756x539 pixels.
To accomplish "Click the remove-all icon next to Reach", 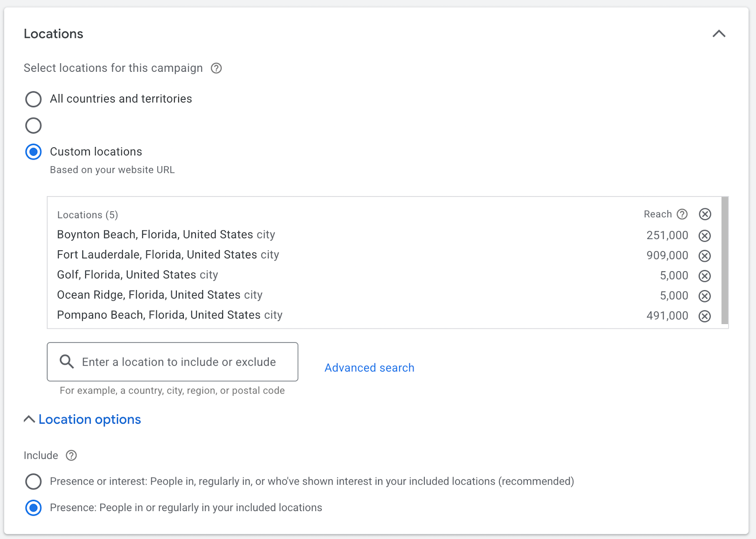I will tap(704, 214).
